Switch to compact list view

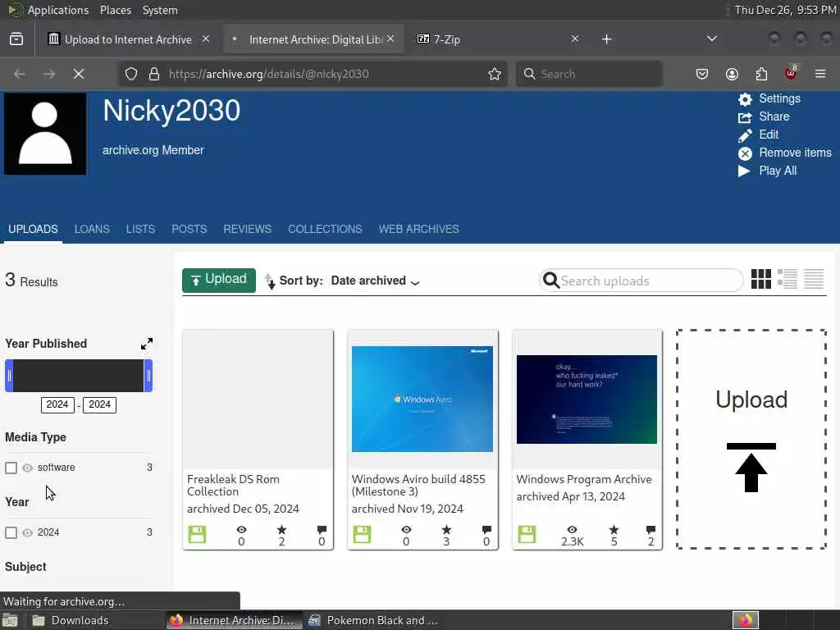tap(813, 279)
